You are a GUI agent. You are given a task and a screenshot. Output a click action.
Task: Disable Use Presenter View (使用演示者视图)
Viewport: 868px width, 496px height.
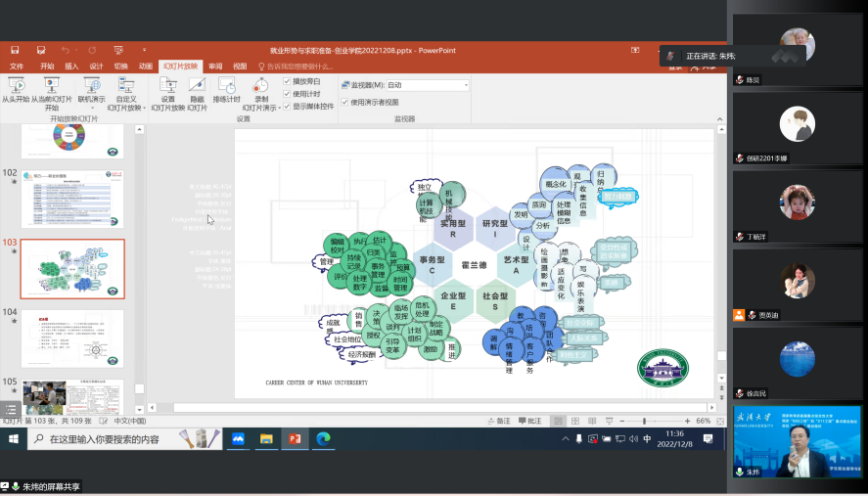point(345,102)
